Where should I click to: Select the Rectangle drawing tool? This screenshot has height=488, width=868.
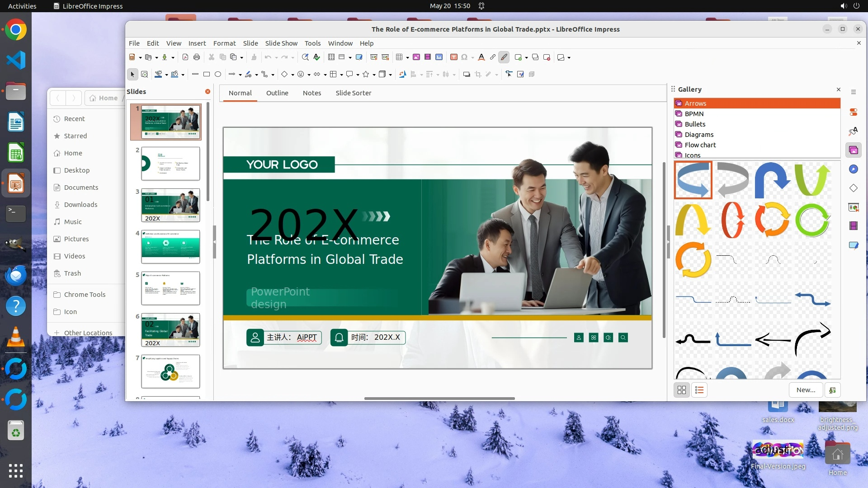click(207, 74)
